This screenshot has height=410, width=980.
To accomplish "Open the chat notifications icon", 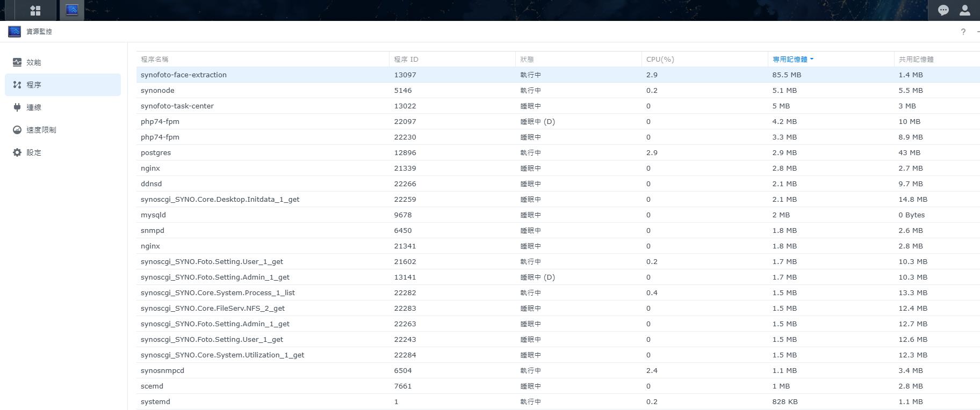I will pos(943,10).
